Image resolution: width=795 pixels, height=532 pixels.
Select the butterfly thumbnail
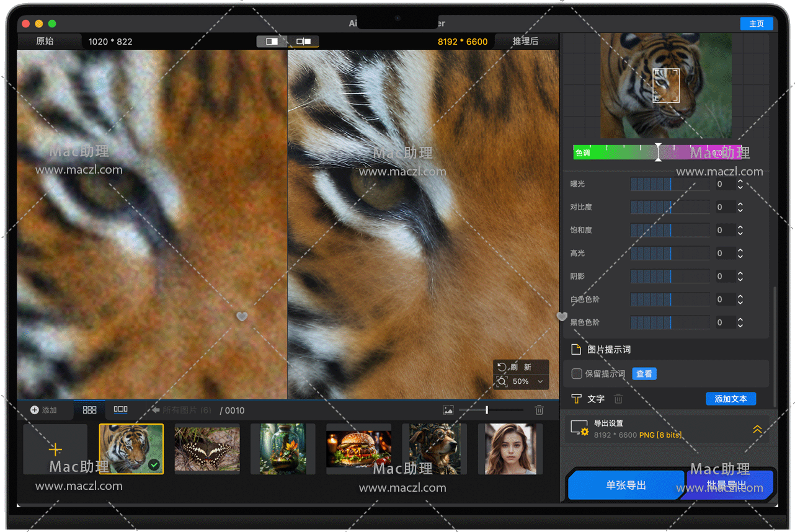(x=207, y=449)
